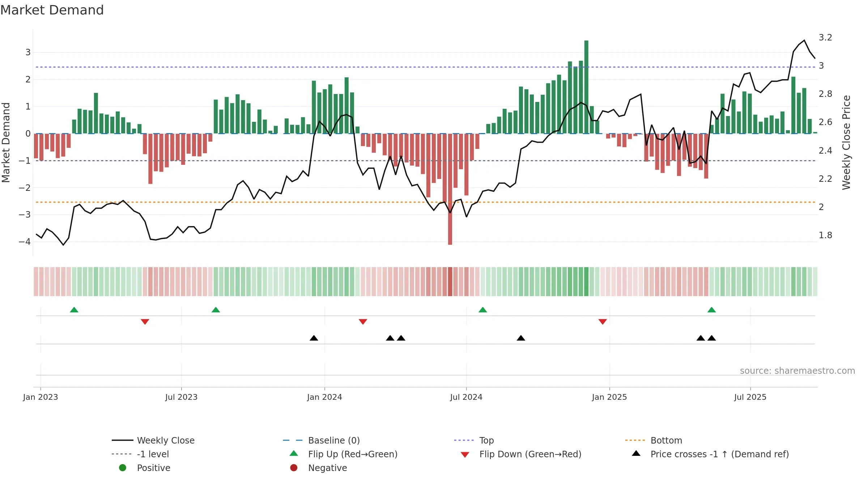This screenshot has width=868, height=488.
Task: Click the red flip-down marker before Jan 2025
Action: point(603,322)
